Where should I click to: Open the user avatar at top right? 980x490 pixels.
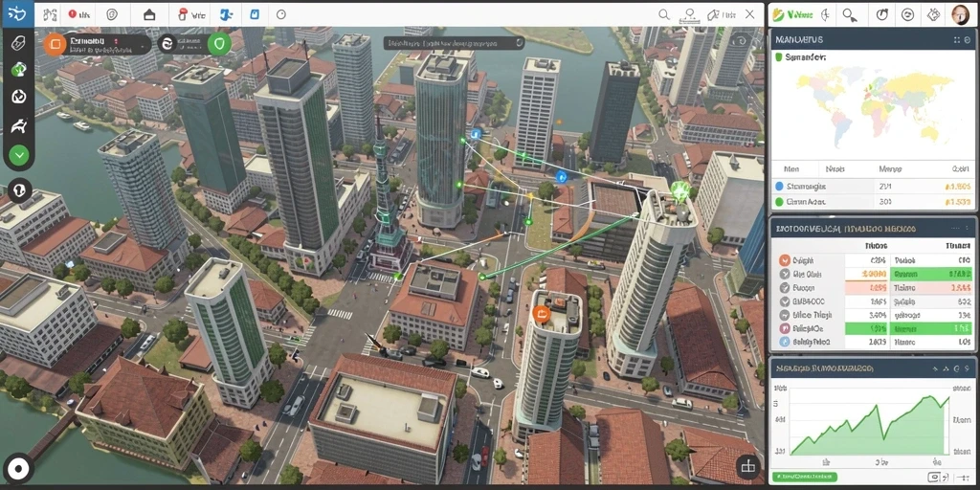(961, 14)
